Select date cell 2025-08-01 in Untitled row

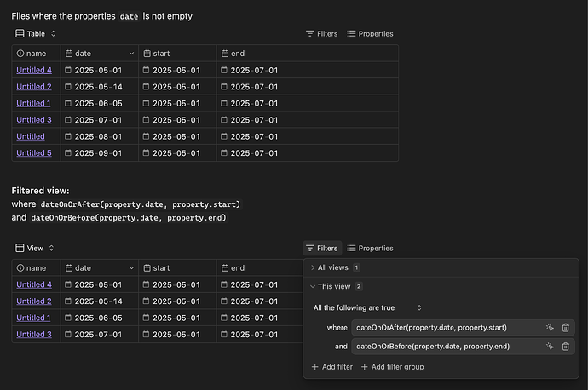coord(100,136)
